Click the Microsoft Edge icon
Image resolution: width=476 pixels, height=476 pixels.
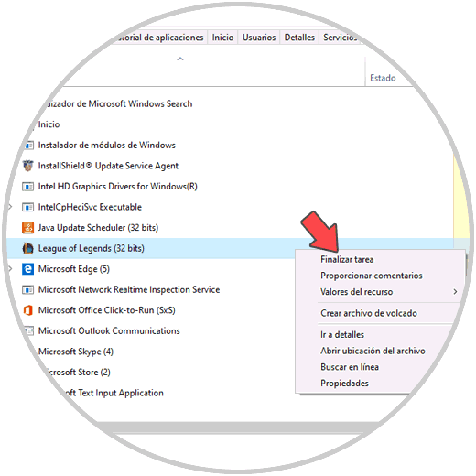[28, 269]
